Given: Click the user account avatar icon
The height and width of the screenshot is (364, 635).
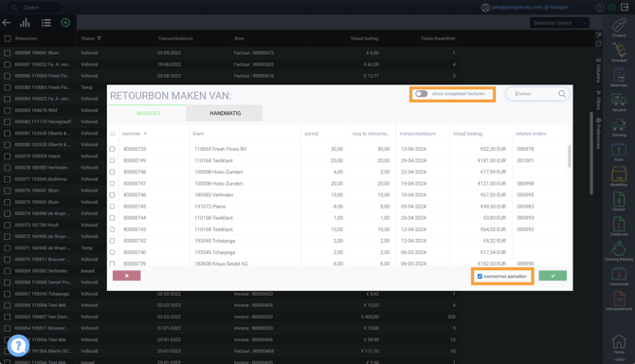Looking at the screenshot, I should pyautogui.click(x=485, y=8).
